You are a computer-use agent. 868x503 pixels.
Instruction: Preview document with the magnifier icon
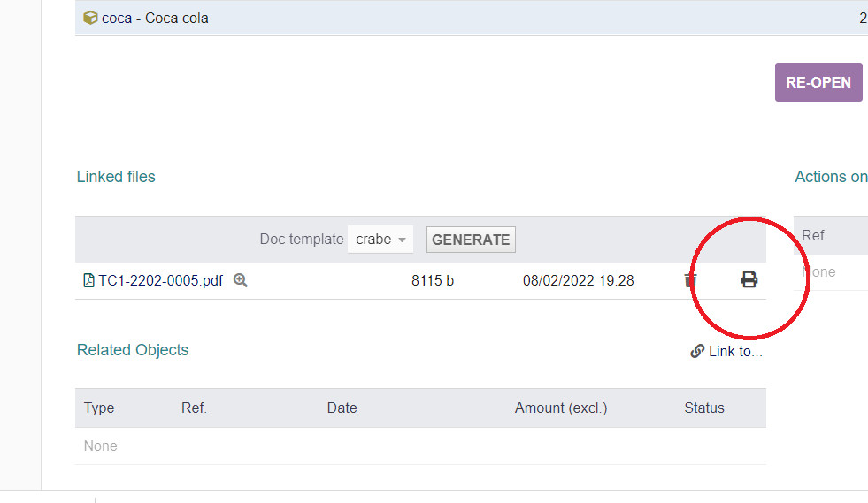tap(240, 280)
